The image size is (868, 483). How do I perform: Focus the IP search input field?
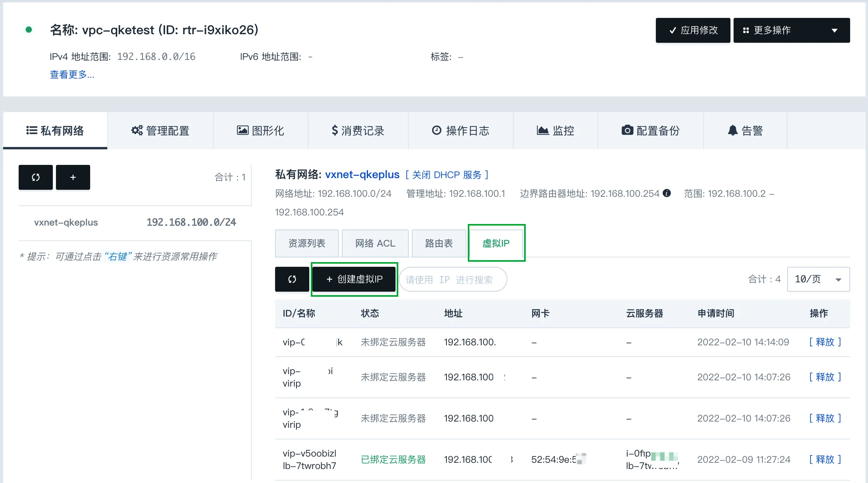[453, 279]
